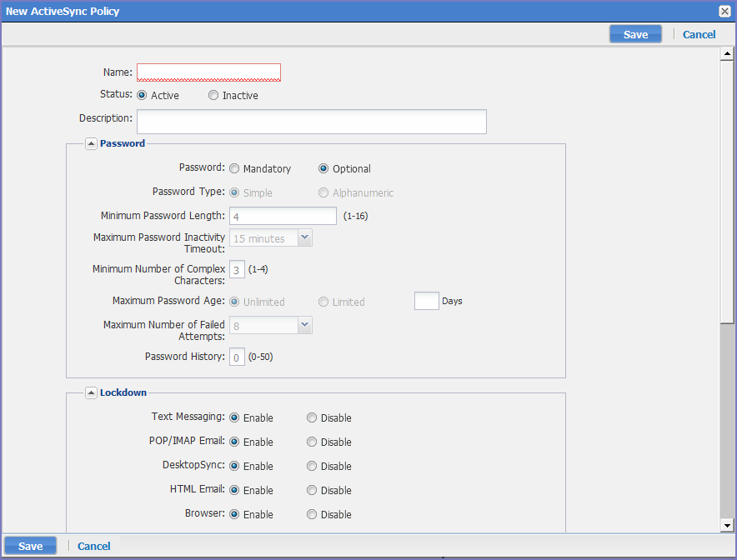737x560 pixels.
Task: Enable DesktopSync
Action: point(234,466)
